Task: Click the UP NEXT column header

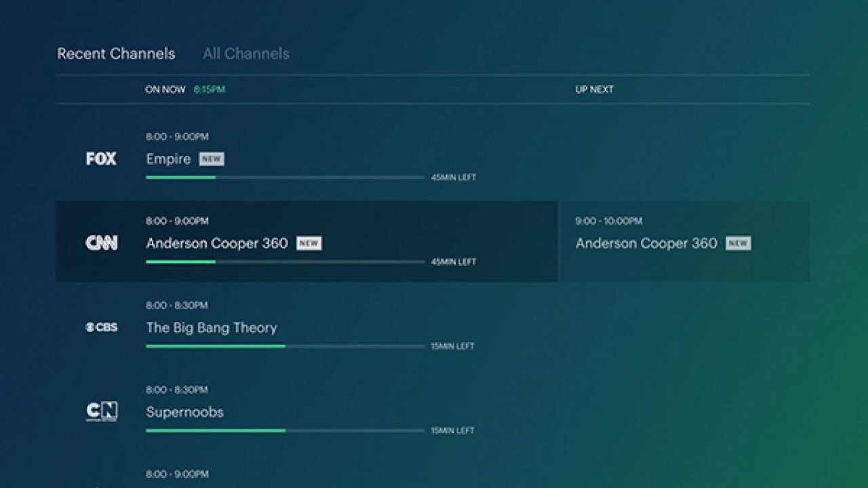Action: click(595, 89)
